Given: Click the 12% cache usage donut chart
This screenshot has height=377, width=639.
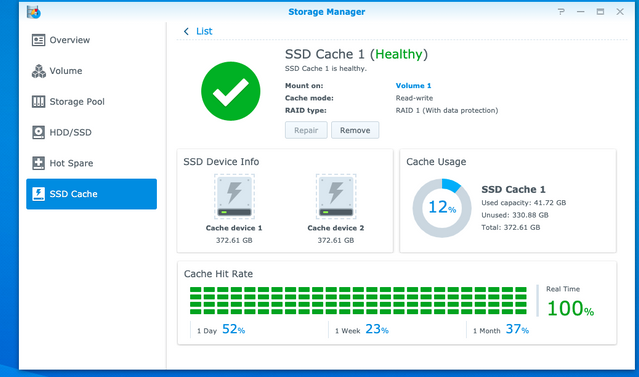Looking at the screenshot, I should pos(442,208).
